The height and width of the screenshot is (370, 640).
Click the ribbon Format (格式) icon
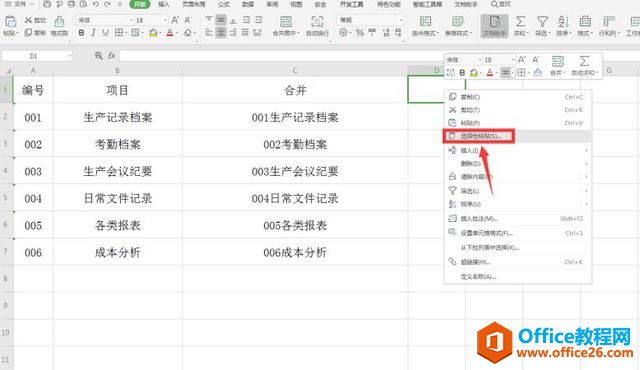(x=585, y=22)
